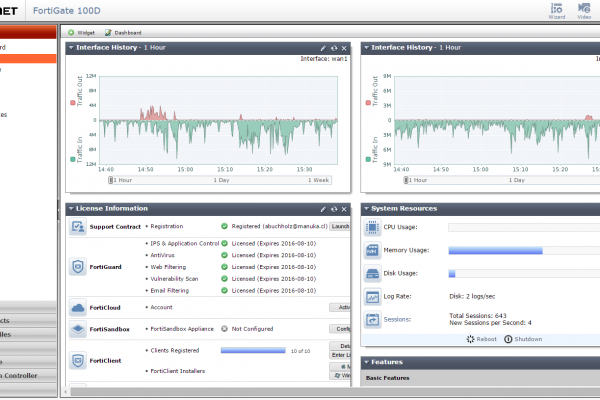Click the Memory Usage progress bar
This screenshot has width=600, height=400.
coord(524,250)
